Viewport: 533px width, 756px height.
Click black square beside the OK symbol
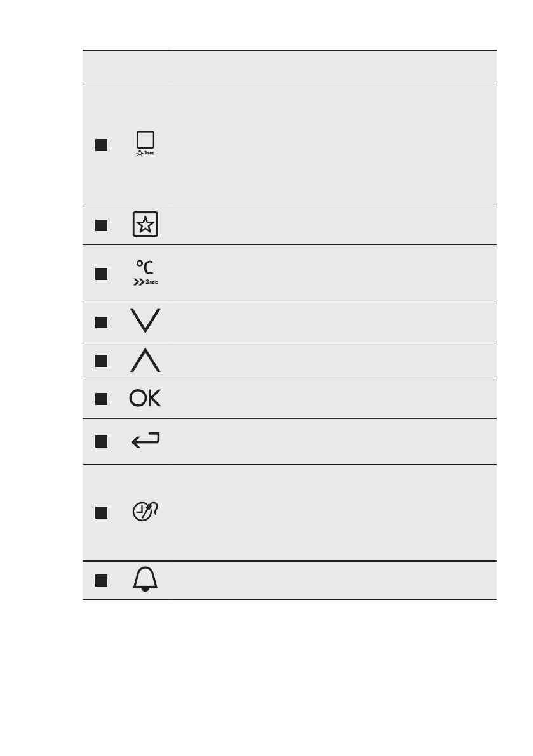tap(100, 399)
